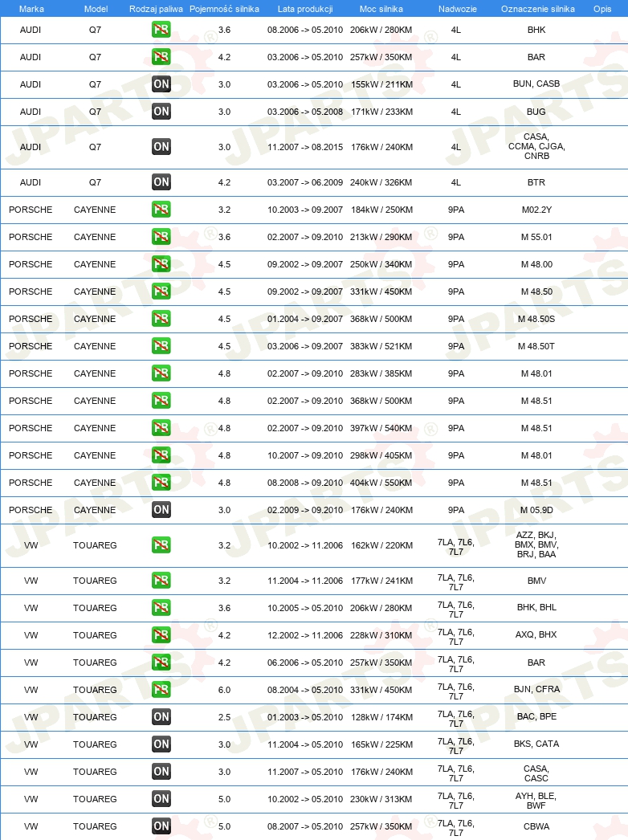Click production dates 11.2004 -> 11.2006
Viewport: 628px width, 840px height.
(x=305, y=581)
